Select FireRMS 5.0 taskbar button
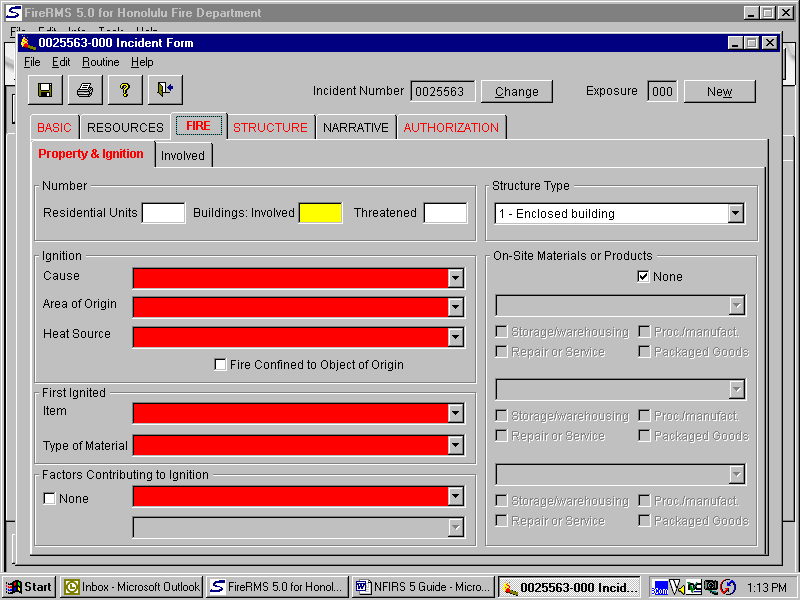The height and width of the screenshot is (600, 800). [x=277, y=587]
